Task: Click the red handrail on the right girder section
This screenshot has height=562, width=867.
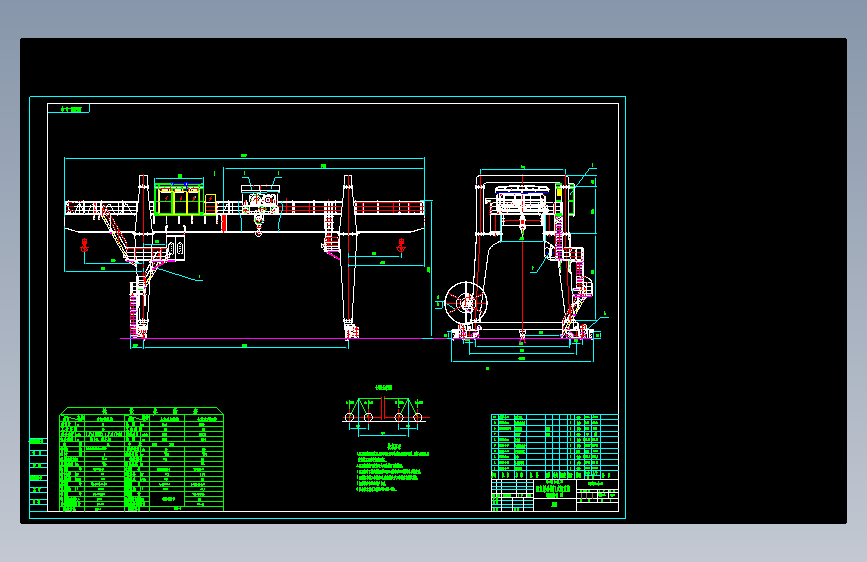Action: pyautogui.click(x=389, y=207)
